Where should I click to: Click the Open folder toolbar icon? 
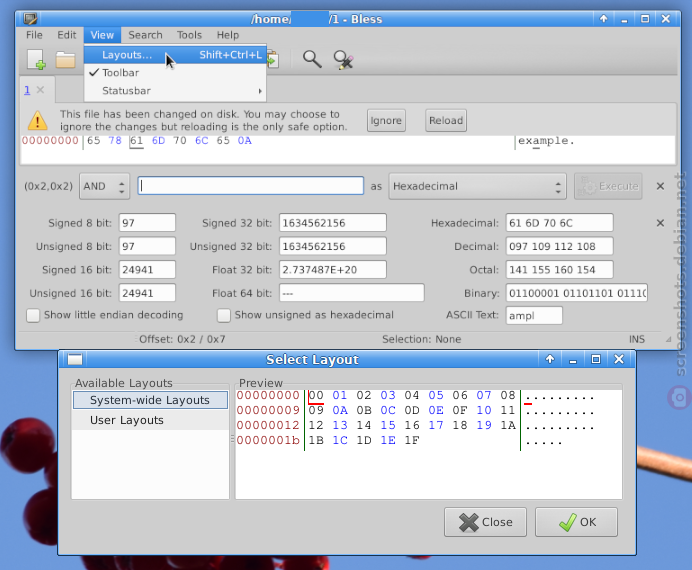click(x=65, y=60)
